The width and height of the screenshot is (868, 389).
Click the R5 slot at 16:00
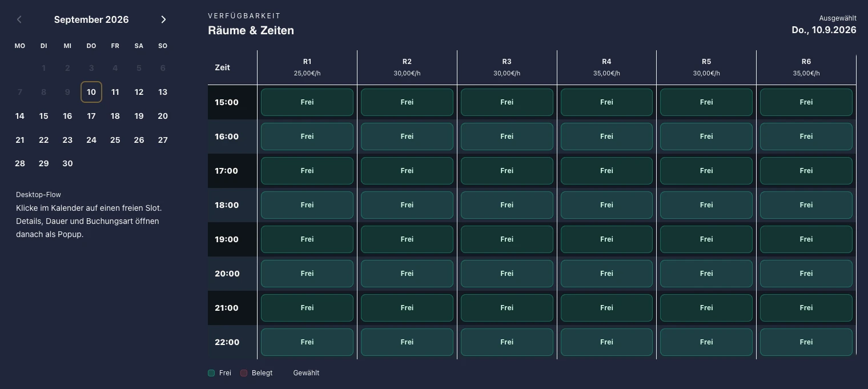706,137
